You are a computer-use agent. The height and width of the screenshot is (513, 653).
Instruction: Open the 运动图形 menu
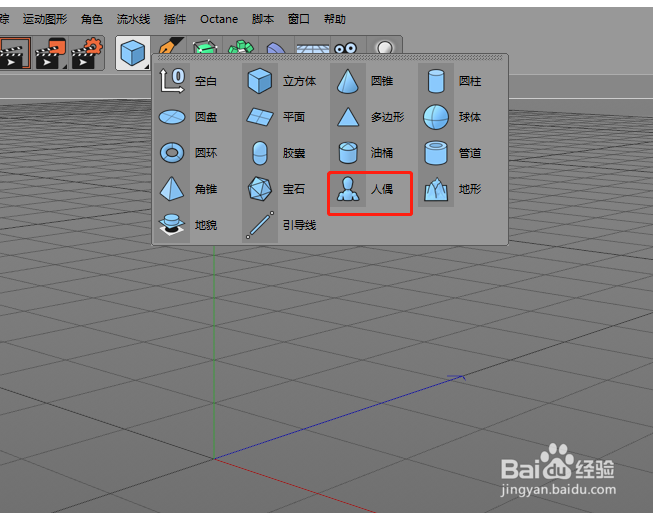45,19
